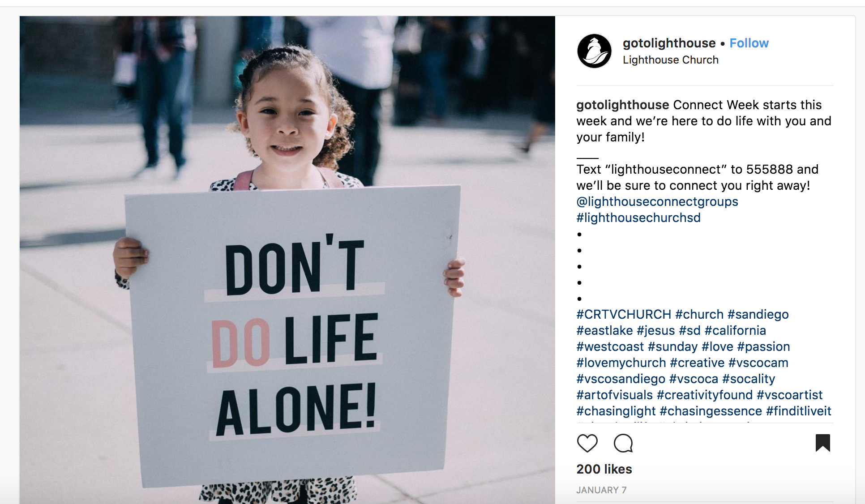The image size is (865, 504).
Task: Like the post with the heart icon
Action: (x=587, y=443)
